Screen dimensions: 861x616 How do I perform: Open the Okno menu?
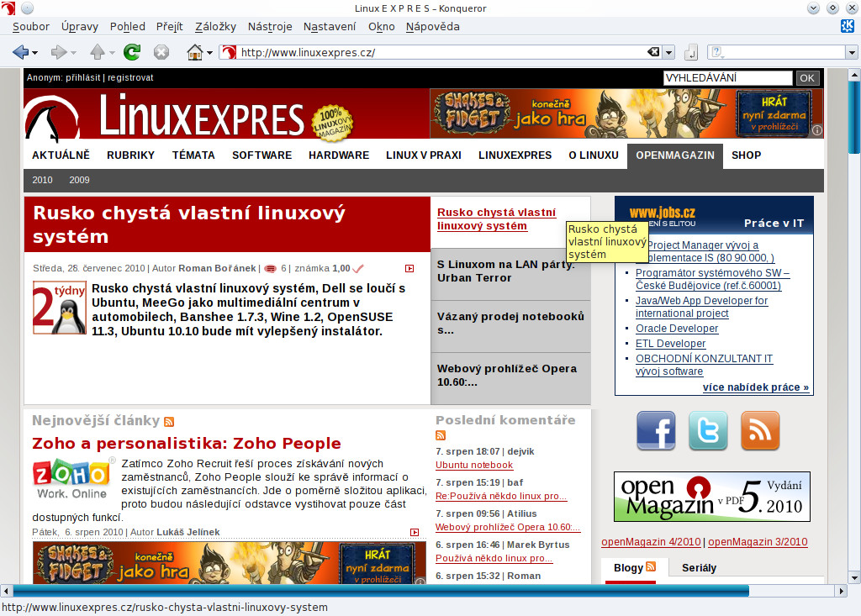click(381, 26)
